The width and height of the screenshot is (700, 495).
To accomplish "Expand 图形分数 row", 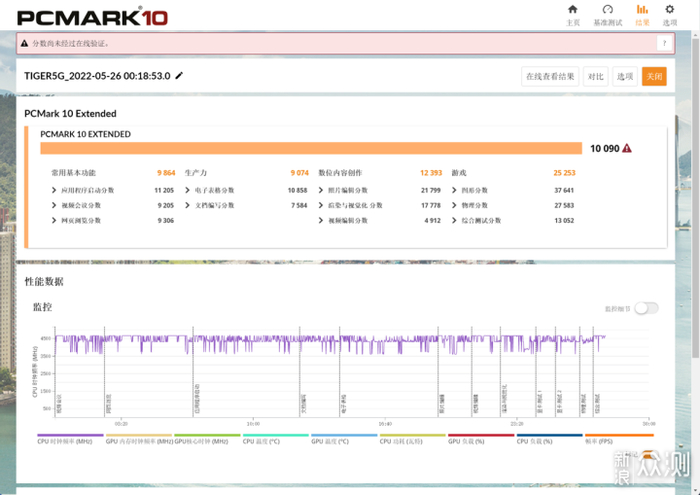I will 454,190.
